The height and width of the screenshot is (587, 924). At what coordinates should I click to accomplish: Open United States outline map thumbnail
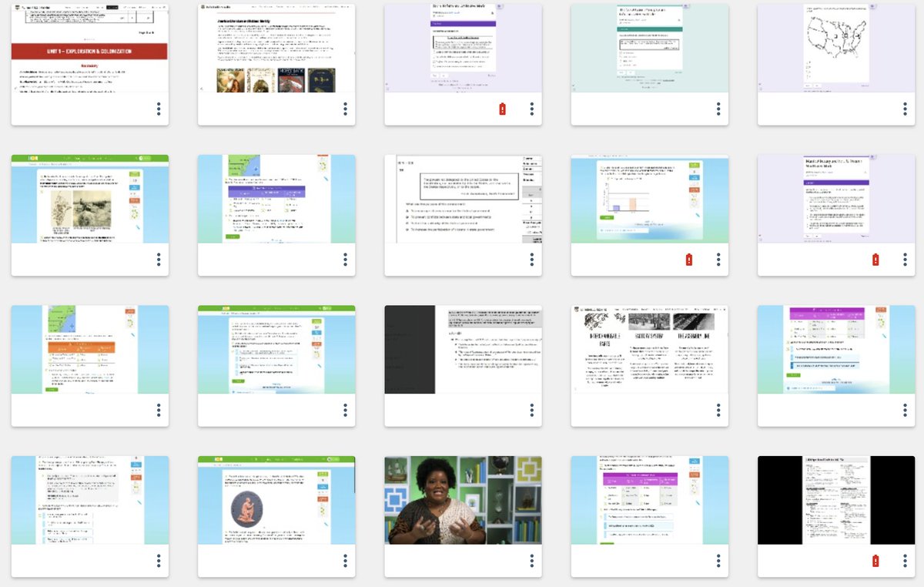pyautogui.click(x=836, y=48)
